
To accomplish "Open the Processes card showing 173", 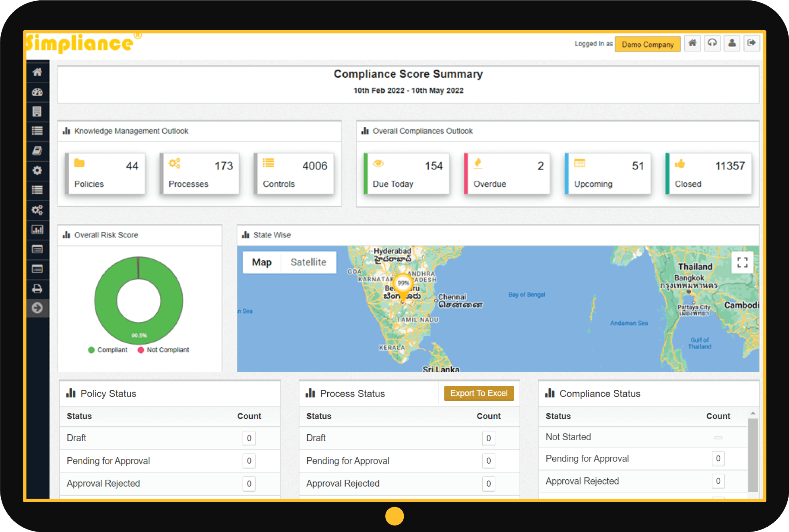I will (x=200, y=173).
